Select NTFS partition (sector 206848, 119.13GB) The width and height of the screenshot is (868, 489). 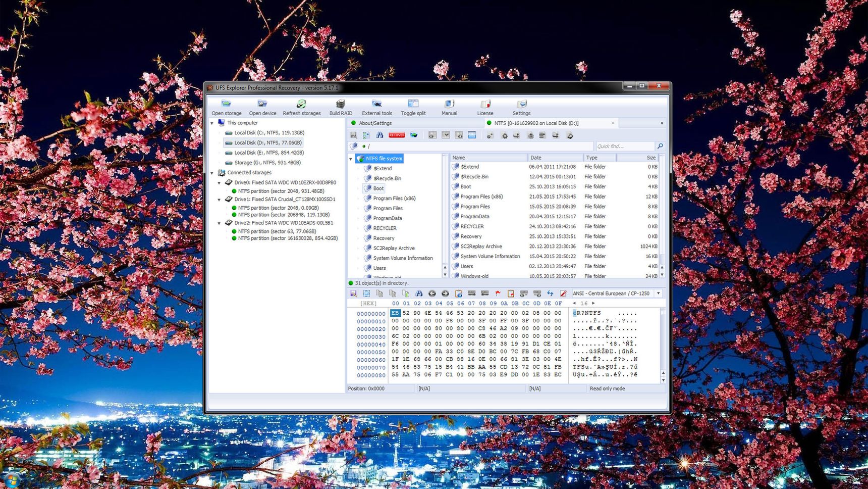click(x=281, y=215)
